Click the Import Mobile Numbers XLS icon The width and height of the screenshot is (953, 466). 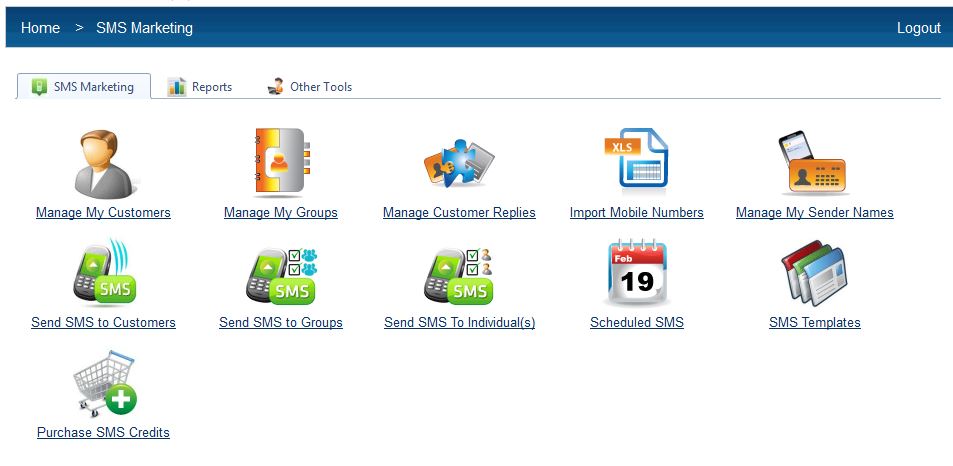(x=636, y=159)
